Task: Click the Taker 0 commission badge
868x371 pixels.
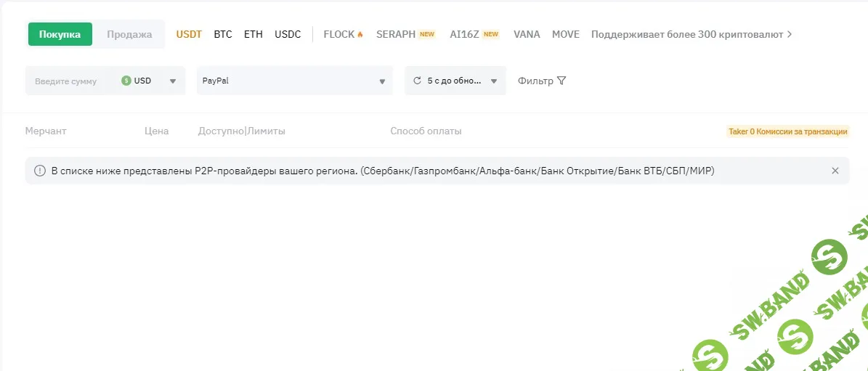Action: point(787,131)
